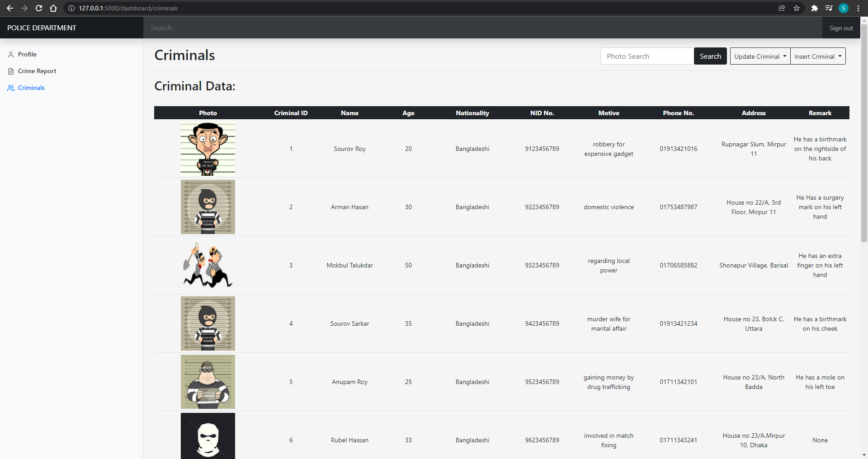The height and width of the screenshot is (459, 868).
Task: Sign out of the dashboard
Action: pyautogui.click(x=841, y=28)
